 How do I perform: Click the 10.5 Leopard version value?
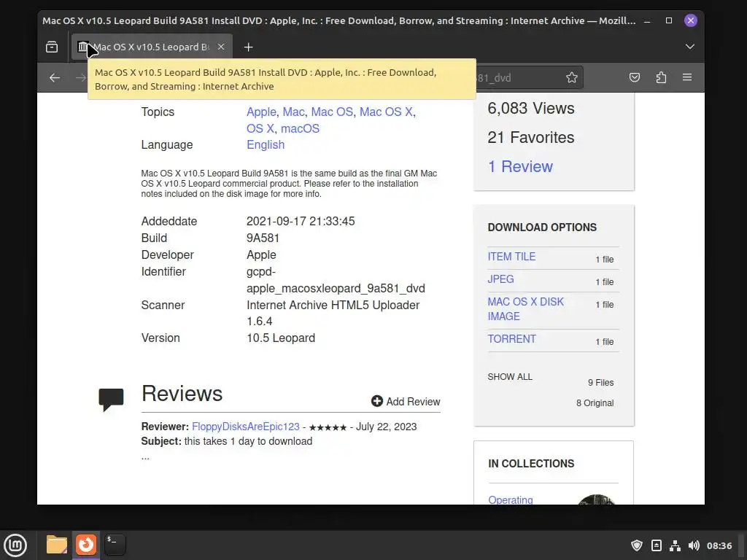(x=281, y=338)
